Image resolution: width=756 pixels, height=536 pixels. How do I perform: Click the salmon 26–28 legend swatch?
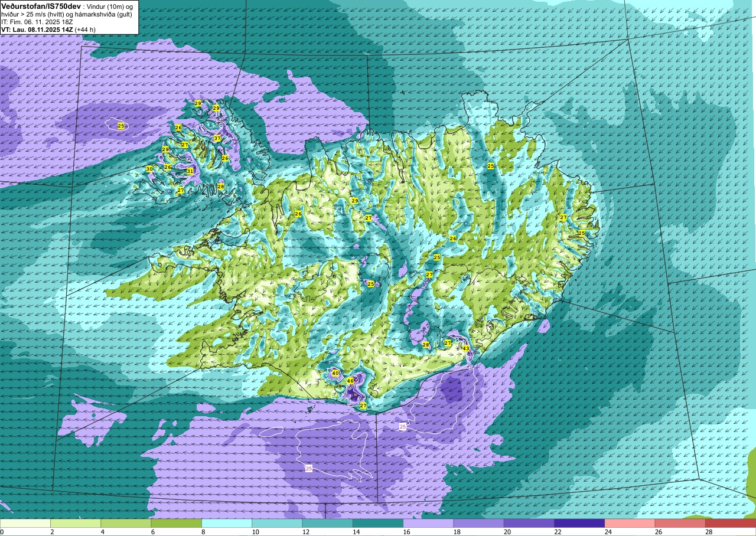[x=680, y=523]
